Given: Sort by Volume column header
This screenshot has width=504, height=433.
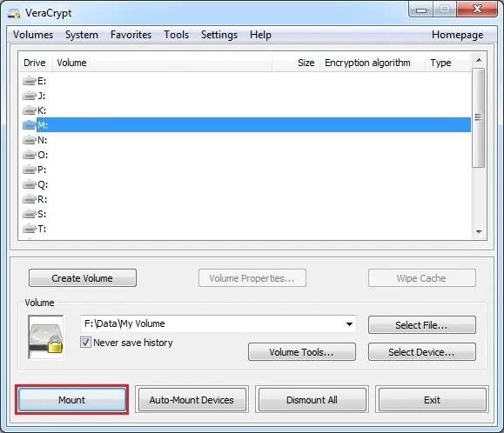Looking at the screenshot, I should coord(162,63).
